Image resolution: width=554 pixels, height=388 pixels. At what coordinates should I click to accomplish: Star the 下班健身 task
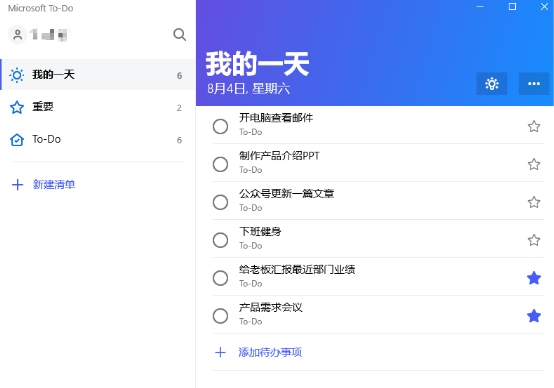[534, 240]
